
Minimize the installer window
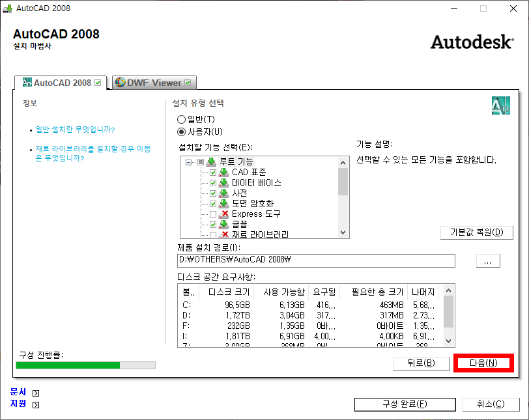click(x=454, y=8)
